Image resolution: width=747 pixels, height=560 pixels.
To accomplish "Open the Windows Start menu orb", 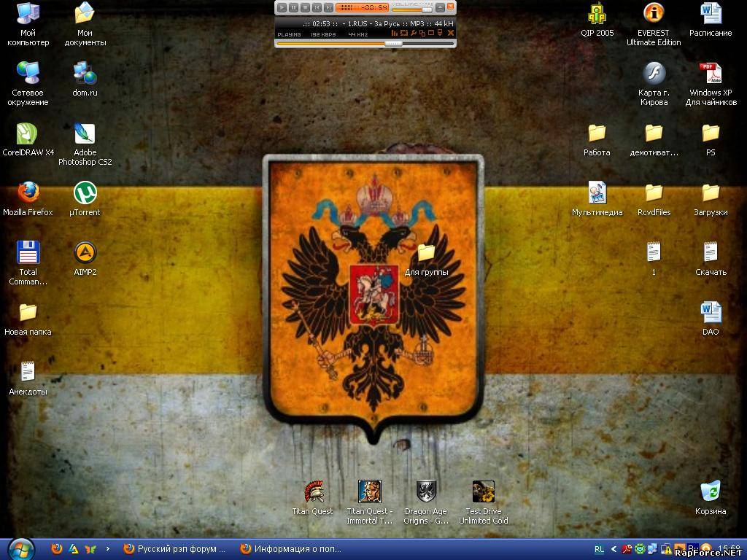I will tap(20, 549).
